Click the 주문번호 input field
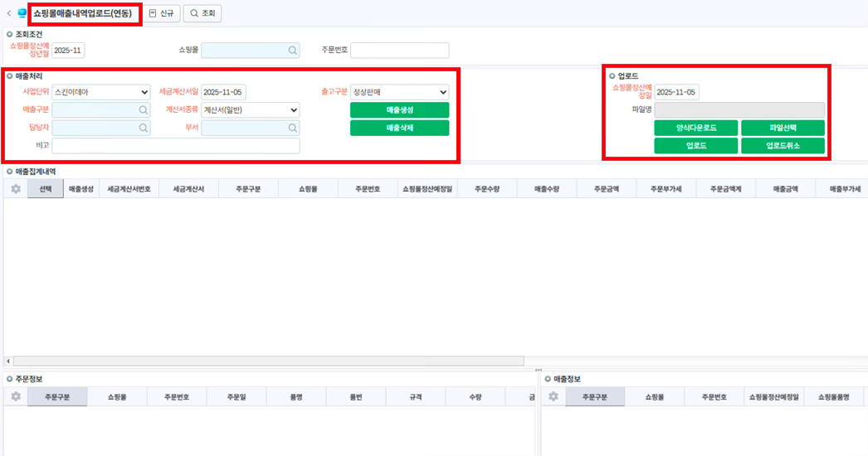 coord(399,51)
